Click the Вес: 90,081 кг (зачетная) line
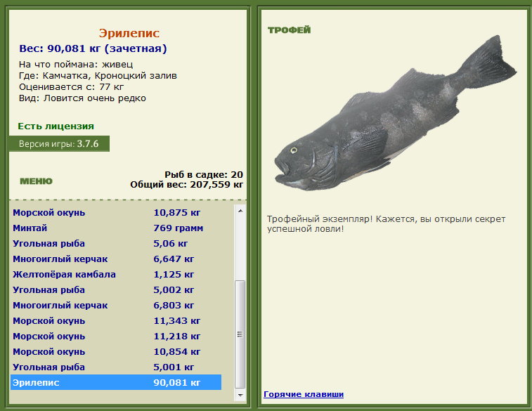Image resolution: width=532 pixels, height=411 pixels. point(93,48)
